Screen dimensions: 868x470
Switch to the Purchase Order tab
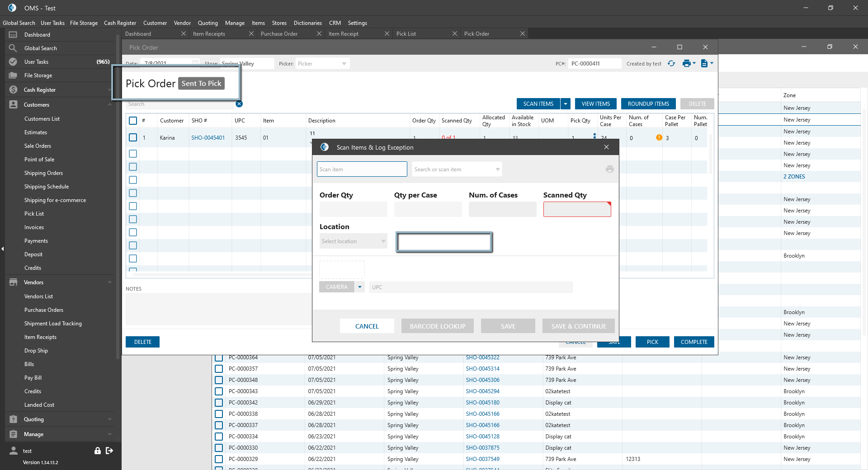tap(279, 34)
